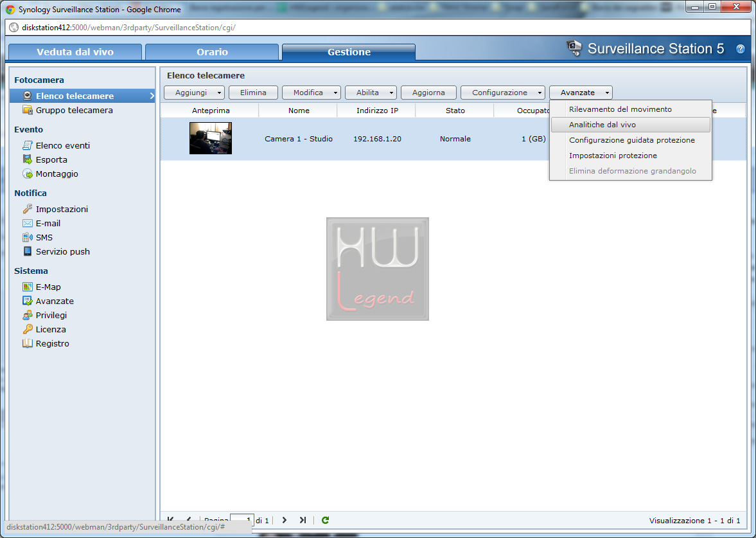Click the Chrome icon in title bar
Image resolution: width=756 pixels, height=538 pixels.
tap(10, 9)
